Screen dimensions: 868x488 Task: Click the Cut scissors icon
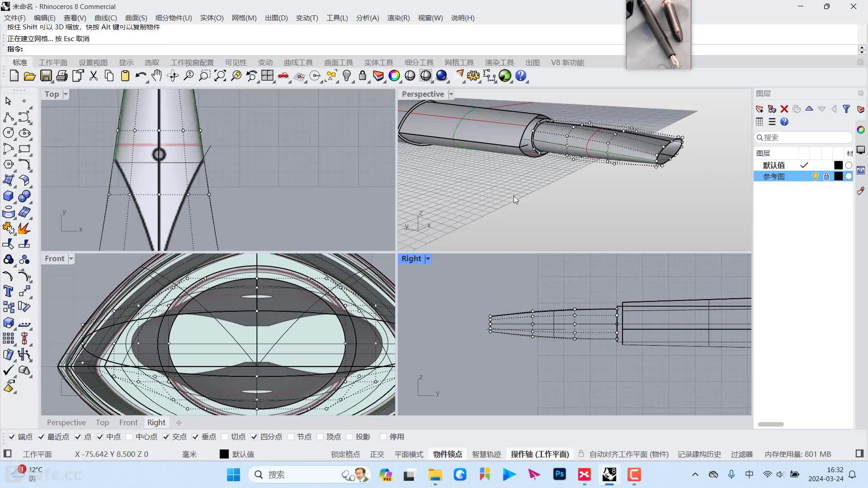pyautogui.click(x=94, y=76)
